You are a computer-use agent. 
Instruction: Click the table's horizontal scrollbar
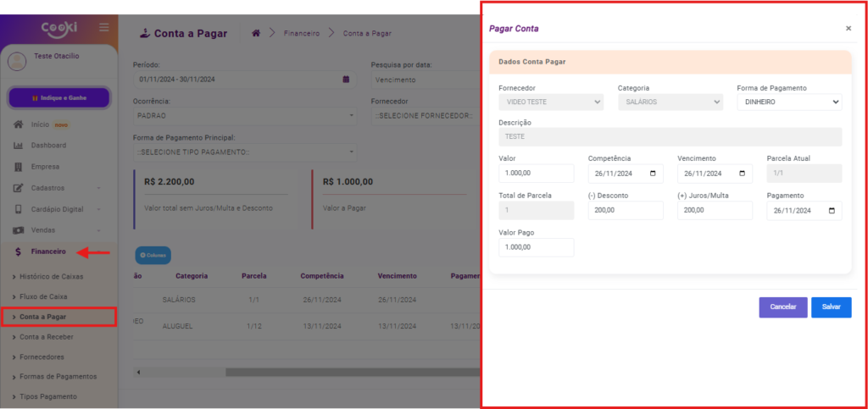339,372
